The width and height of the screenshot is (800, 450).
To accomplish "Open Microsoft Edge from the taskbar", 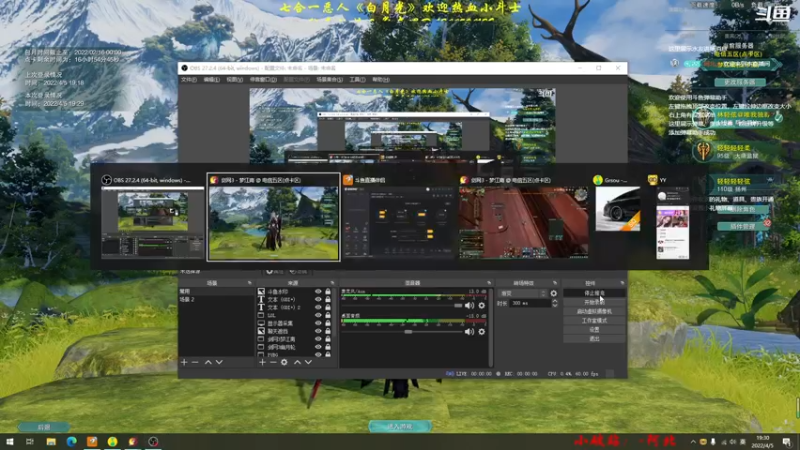I will click(71, 441).
